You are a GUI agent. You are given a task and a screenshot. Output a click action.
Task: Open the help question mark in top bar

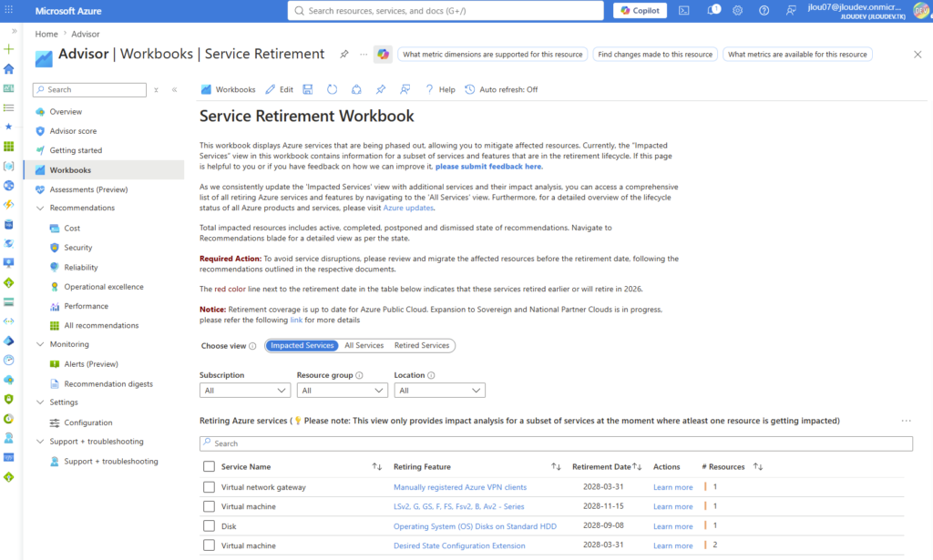(x=764, y=11)
